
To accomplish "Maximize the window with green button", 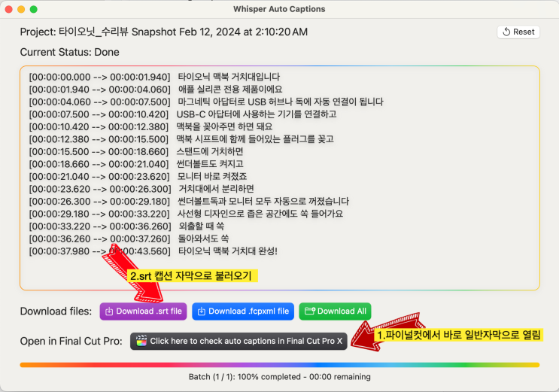I will 34,9.
